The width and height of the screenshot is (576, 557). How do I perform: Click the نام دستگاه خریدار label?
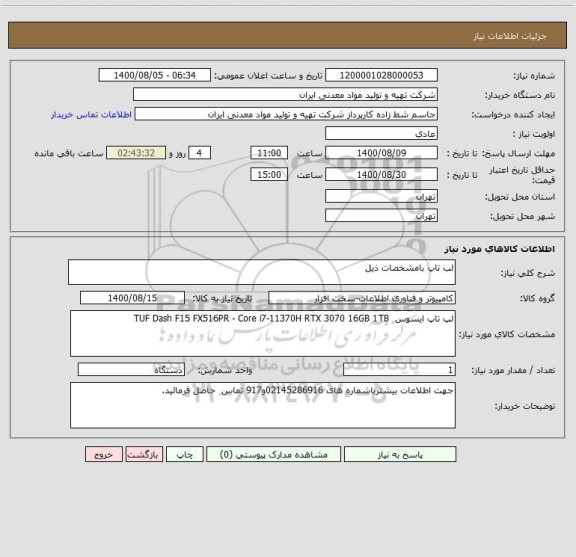[520, 96]
